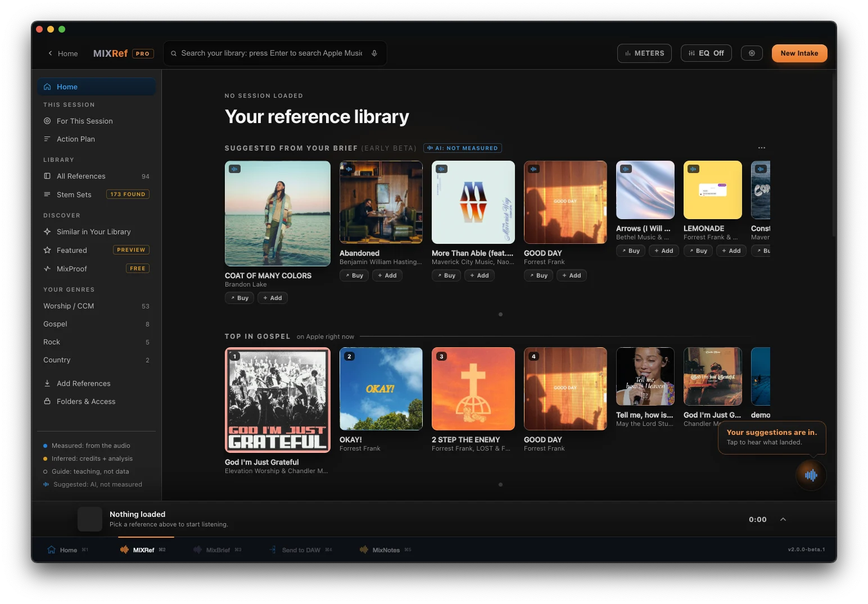
Task: Click the MixBrief waveform icon in bottom bar
Action: [197, 549]
